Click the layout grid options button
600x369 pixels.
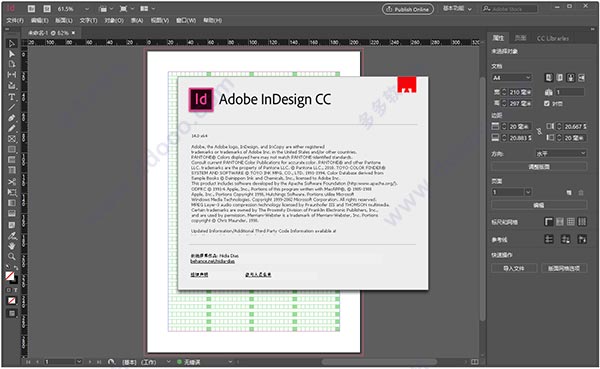(x=564, y=268)
